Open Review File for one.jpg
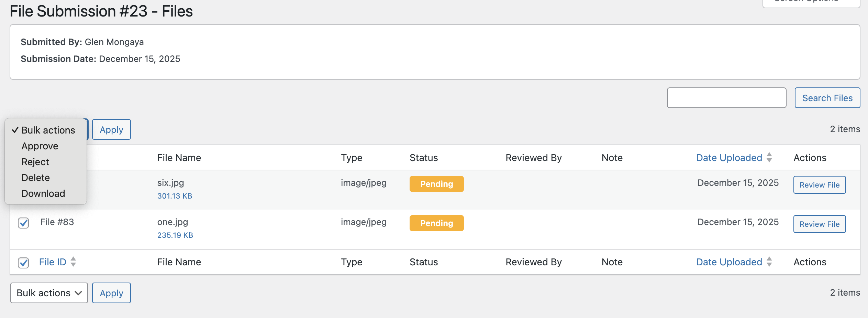 pyautogui.click(x=819, y=224)
